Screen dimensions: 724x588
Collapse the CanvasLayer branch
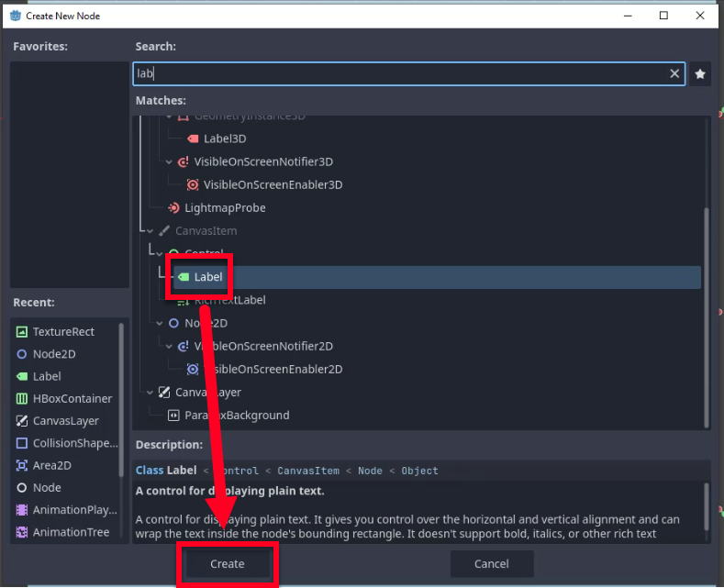coord(150,393)
